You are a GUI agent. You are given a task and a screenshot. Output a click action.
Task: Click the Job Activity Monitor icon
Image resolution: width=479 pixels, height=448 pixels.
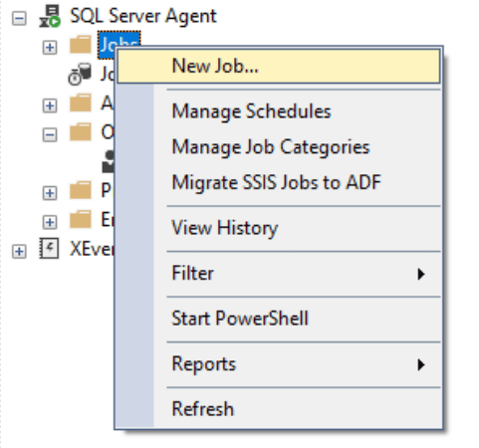coord(80,74)
